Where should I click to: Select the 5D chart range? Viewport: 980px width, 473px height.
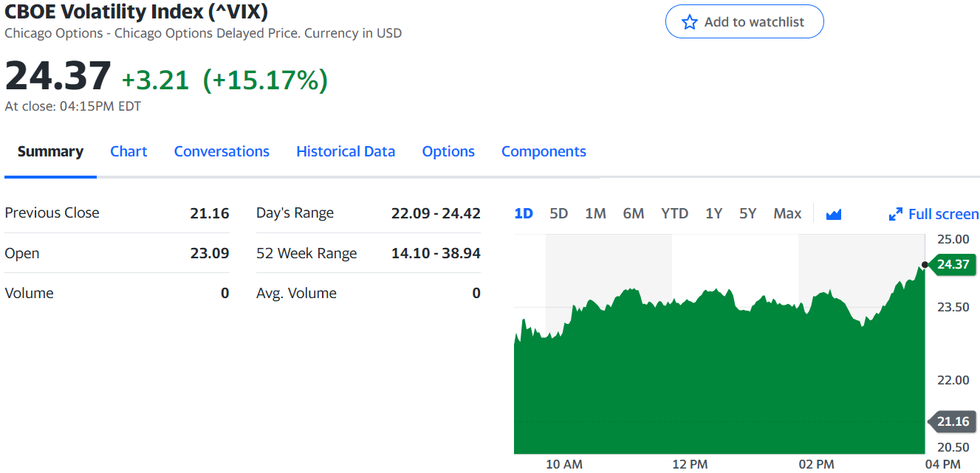[559, 213]
